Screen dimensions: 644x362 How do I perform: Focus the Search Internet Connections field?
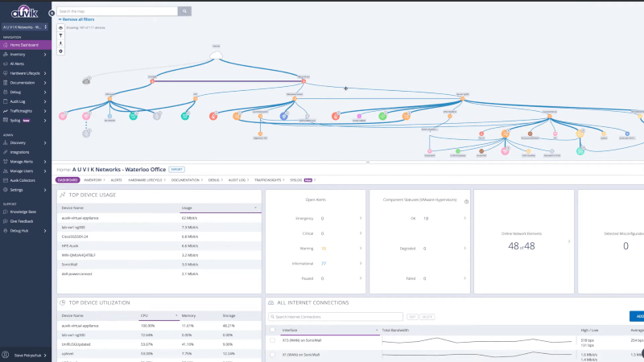[336, 317]
